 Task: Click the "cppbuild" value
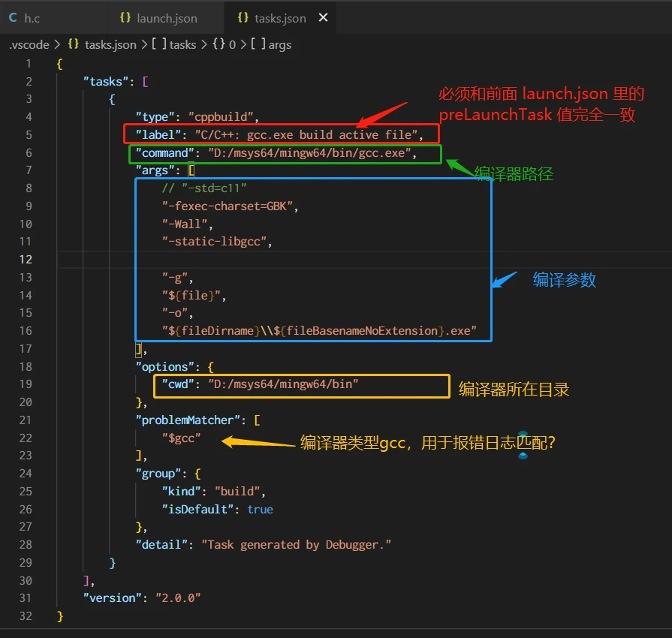pyautogui.click(x=221, y=117)
